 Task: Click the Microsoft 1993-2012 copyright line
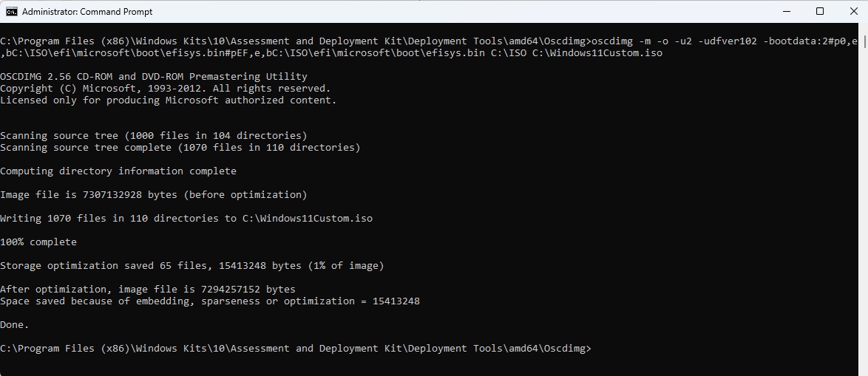tap(165, 89)
